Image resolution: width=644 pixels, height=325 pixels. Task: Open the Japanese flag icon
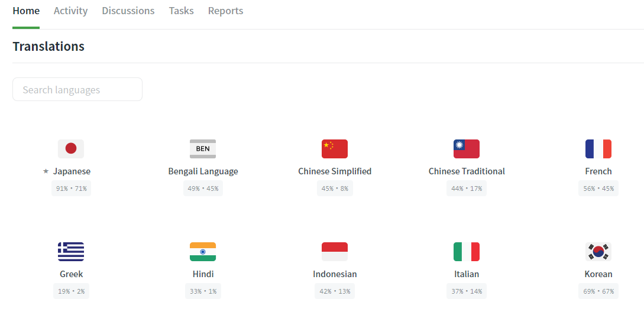tap(71, 148)
